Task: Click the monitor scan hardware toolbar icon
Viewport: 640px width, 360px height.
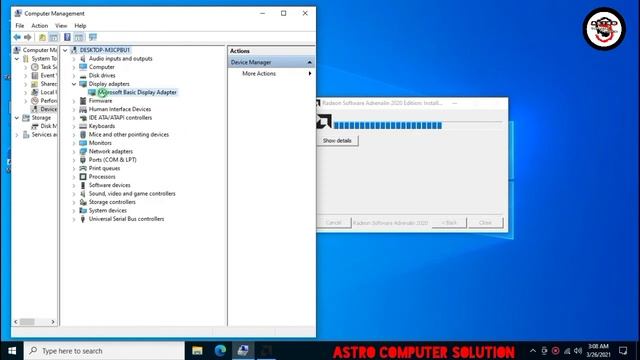Action: click(93, 37)
